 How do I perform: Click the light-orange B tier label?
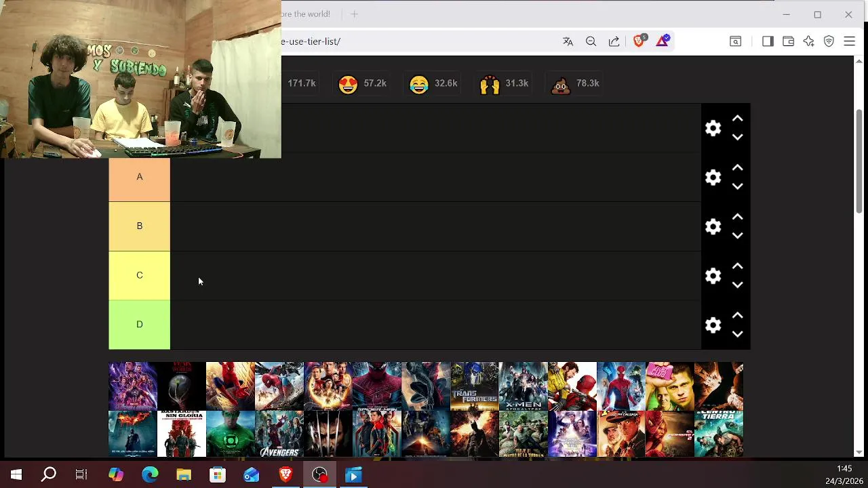coord(139,226)
